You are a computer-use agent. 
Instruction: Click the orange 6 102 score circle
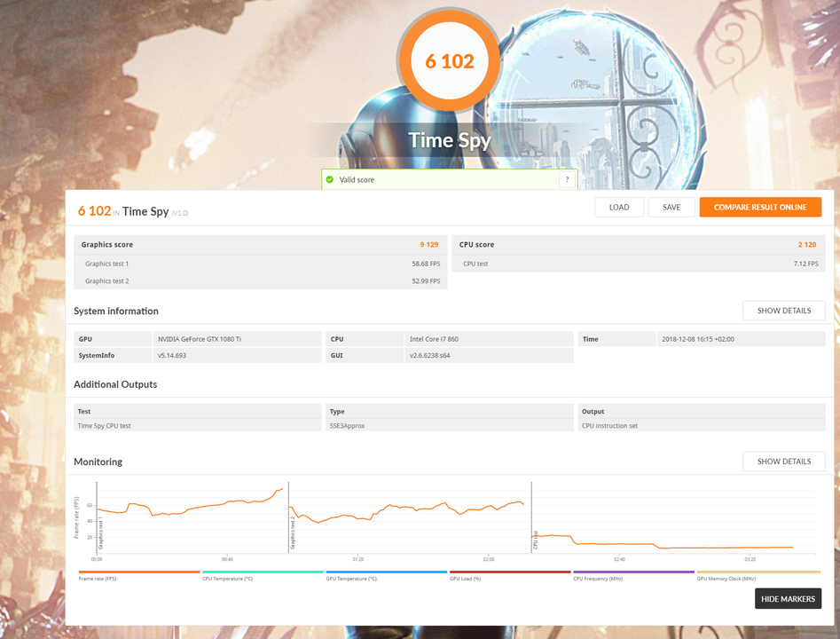(x=450, y=61)
